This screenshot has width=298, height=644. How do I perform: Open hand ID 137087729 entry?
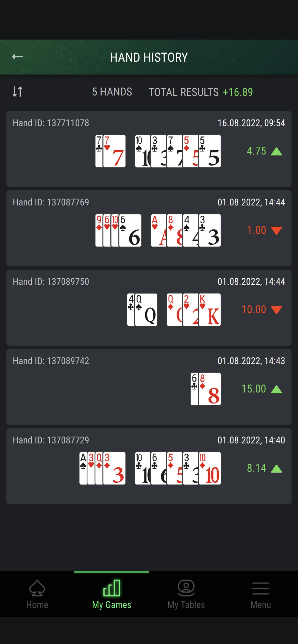(149, 466)
